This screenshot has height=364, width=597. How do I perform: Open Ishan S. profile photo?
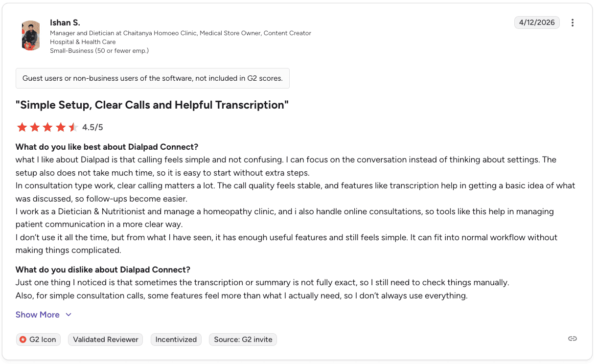click(x=31, y=35)
